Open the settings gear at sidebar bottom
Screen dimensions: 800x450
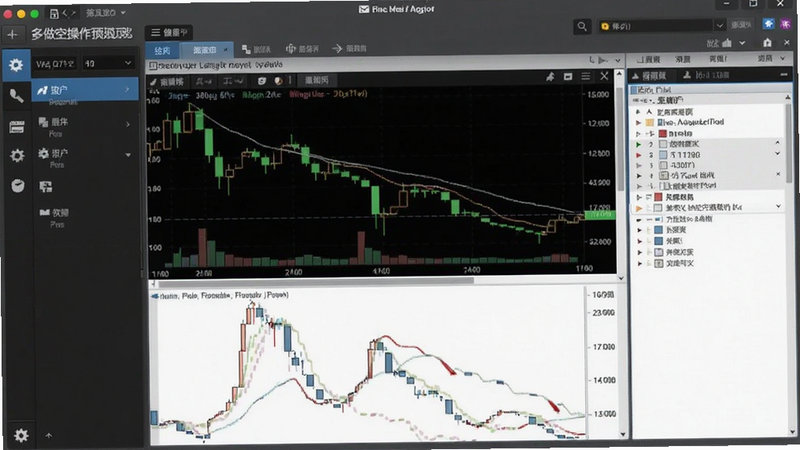tap(21, 435)
